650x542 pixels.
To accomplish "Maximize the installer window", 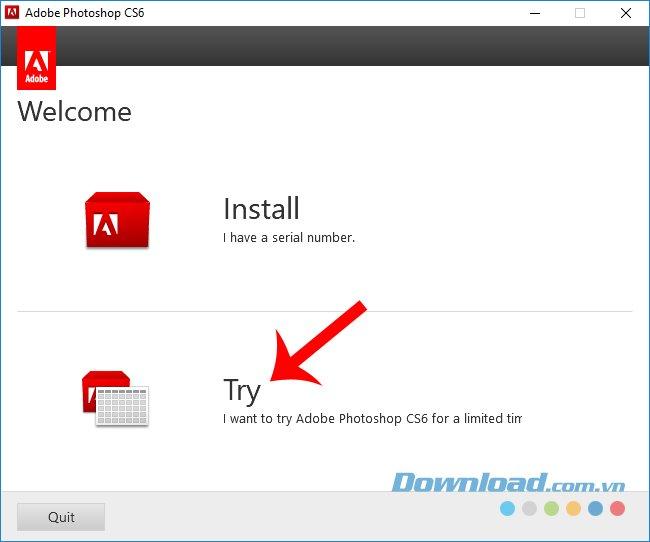I will pos(579,13).
